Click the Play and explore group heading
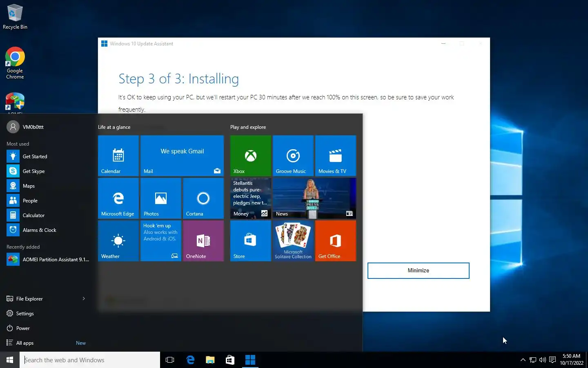 click(248, 127)
